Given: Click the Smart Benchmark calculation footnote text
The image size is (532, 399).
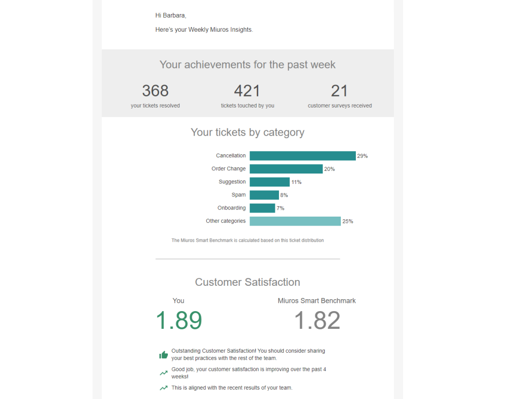Looking at the screenshot, I should point(247,241).
